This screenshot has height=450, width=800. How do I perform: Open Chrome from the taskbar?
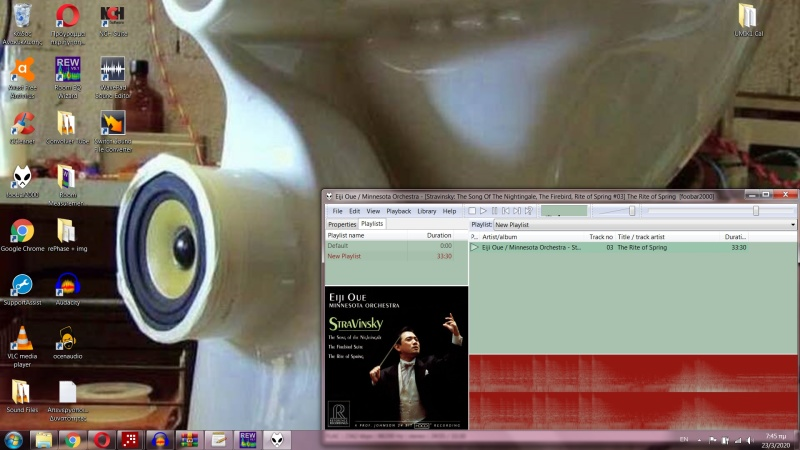pos(72,440)
